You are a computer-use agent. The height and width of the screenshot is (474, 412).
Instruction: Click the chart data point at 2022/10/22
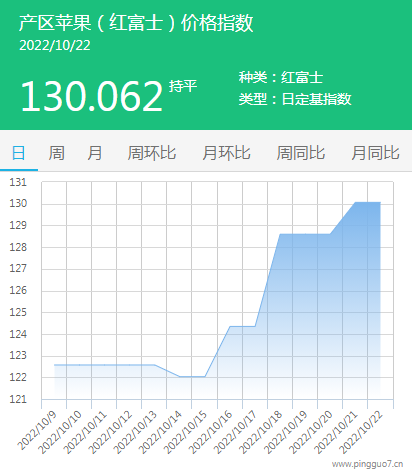coord(380,202)
